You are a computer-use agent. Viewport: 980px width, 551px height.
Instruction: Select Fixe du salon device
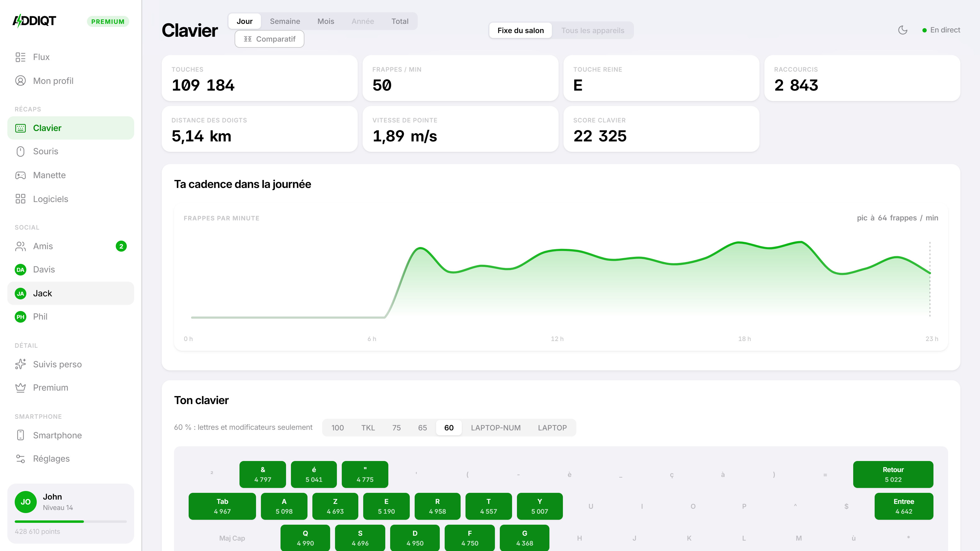click(x=520, y=30)
